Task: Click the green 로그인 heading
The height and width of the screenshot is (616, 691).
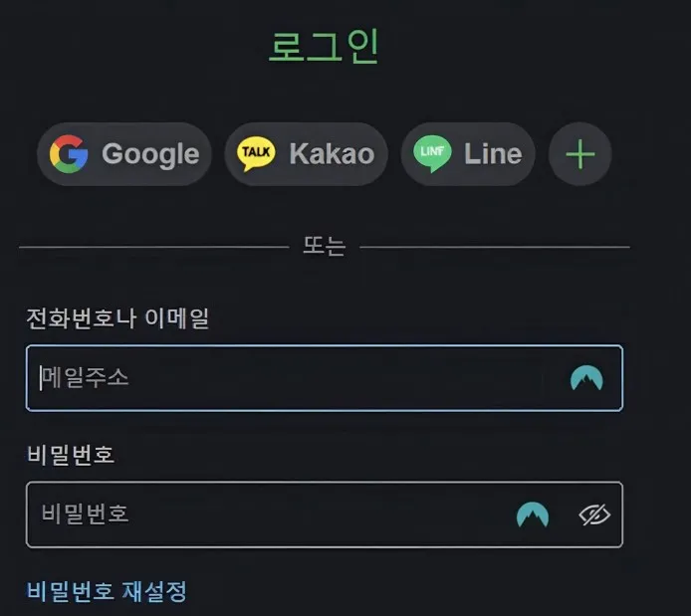Action: (x=324, y=47)
